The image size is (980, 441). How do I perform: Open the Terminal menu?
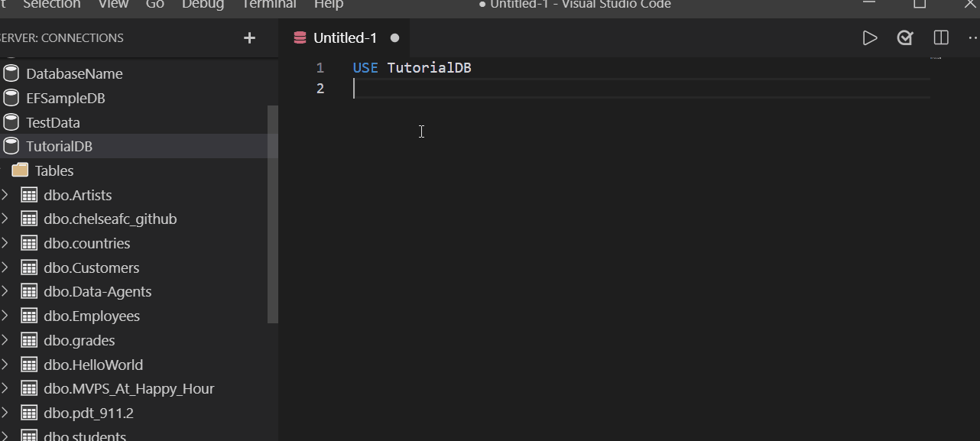268,5
